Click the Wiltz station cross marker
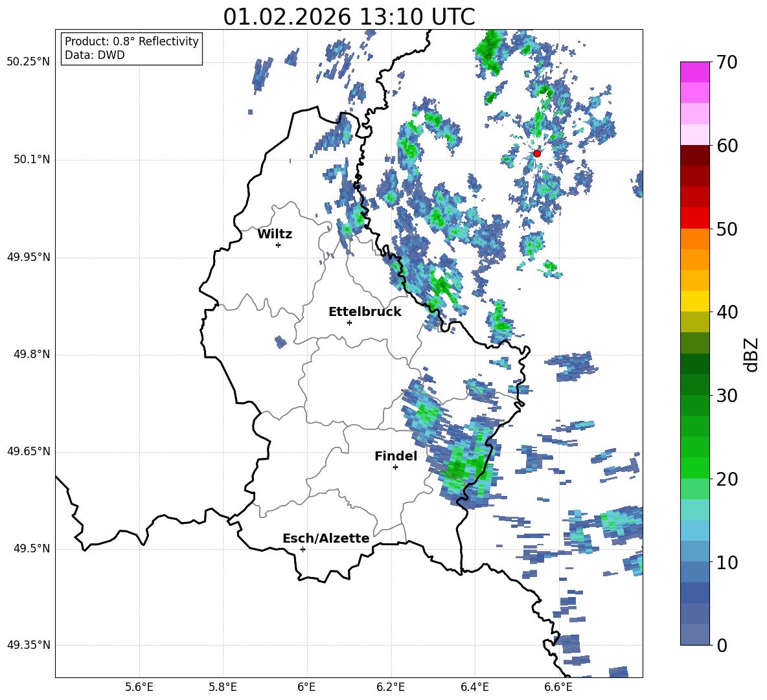The width and height of the screenshot is (767, 700). pos(279,245)
